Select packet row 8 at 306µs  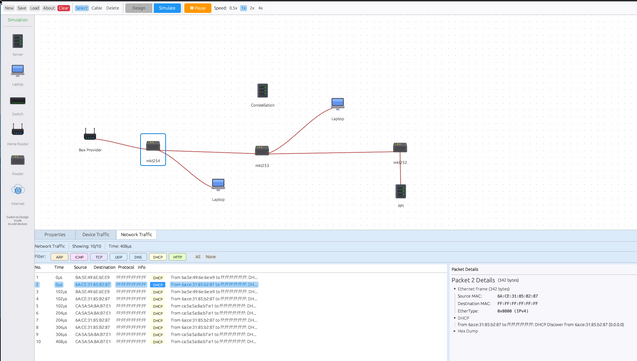click(146, 327)
